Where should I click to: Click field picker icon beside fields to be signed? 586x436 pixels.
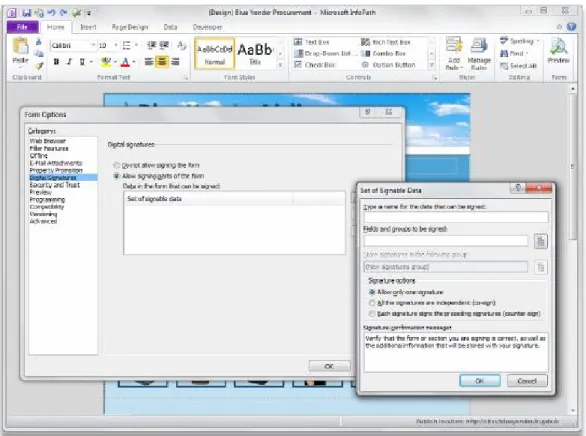click(540, 241)
